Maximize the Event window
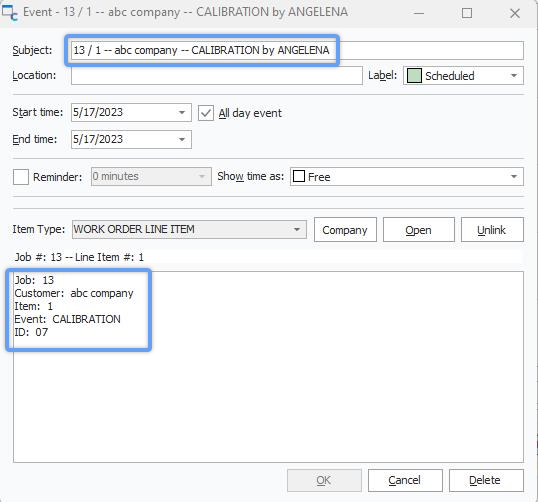This screenshot has width=538, height=502. pyautogui.click(x=467, y=13)
